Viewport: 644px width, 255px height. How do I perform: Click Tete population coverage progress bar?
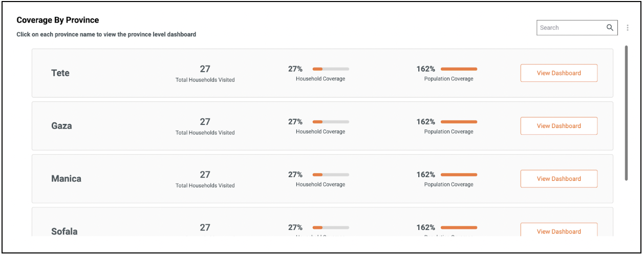coord(459,69)
